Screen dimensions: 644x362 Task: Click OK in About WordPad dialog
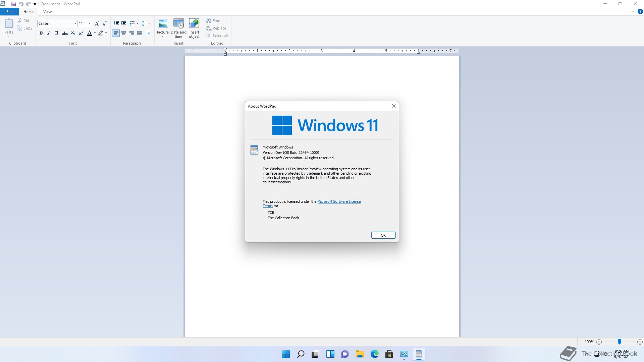[x=383, y=235]
